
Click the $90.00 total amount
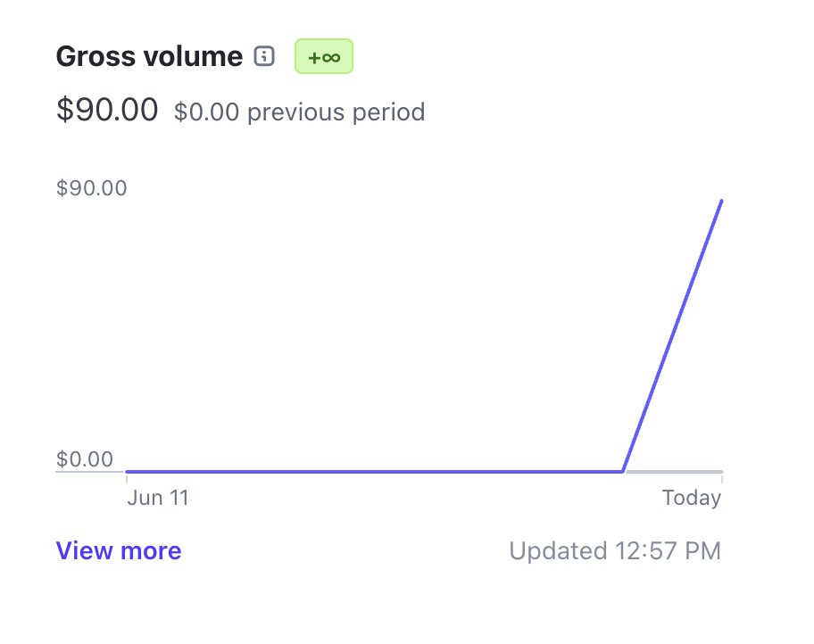pos(107,111)
